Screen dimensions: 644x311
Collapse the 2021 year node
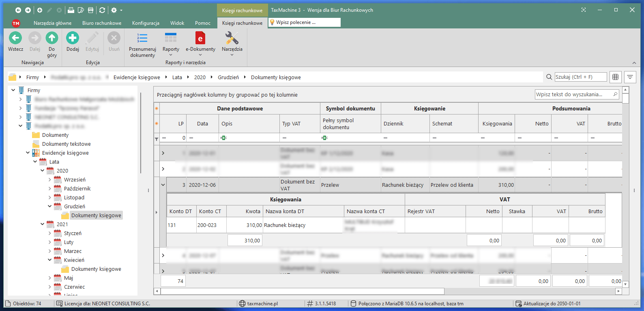click(43, 224)
